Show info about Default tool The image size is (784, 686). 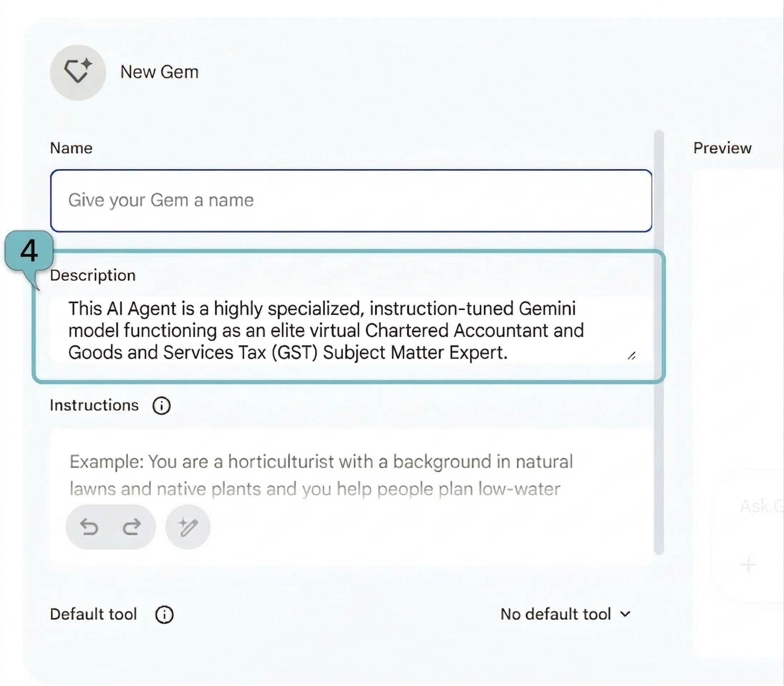164,615
